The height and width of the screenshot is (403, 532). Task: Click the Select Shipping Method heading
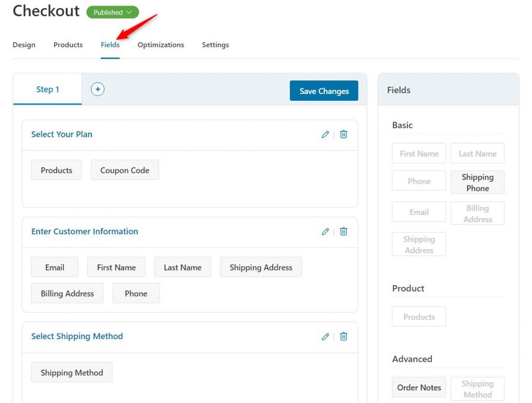[77, 336]
